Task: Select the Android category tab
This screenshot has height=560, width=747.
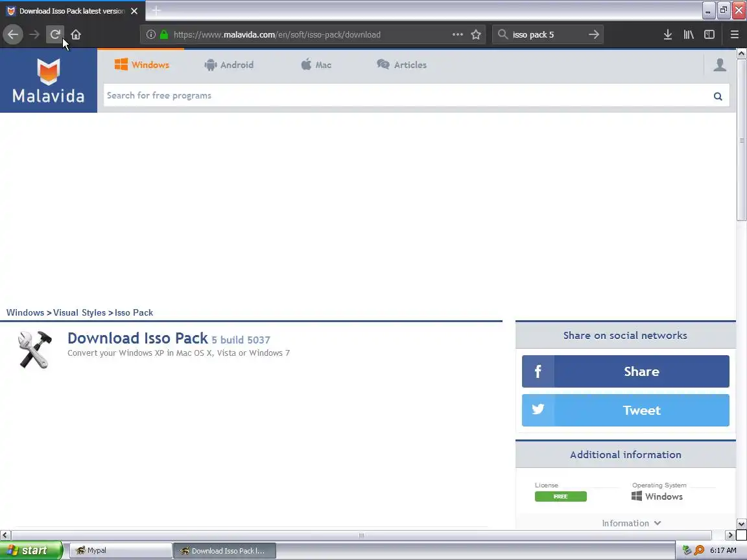Action: pos(229,65)
